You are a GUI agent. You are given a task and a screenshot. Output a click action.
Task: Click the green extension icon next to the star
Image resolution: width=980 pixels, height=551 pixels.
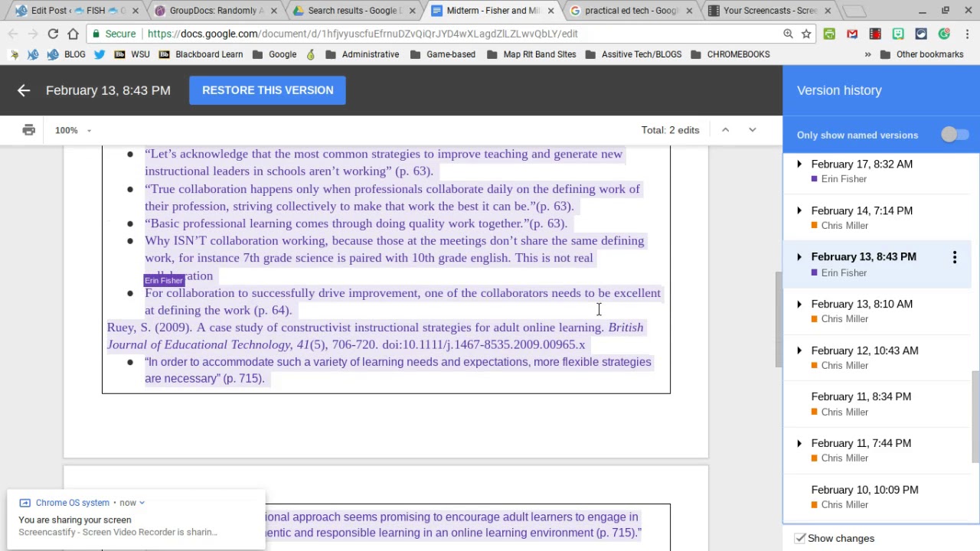[829, 34]
